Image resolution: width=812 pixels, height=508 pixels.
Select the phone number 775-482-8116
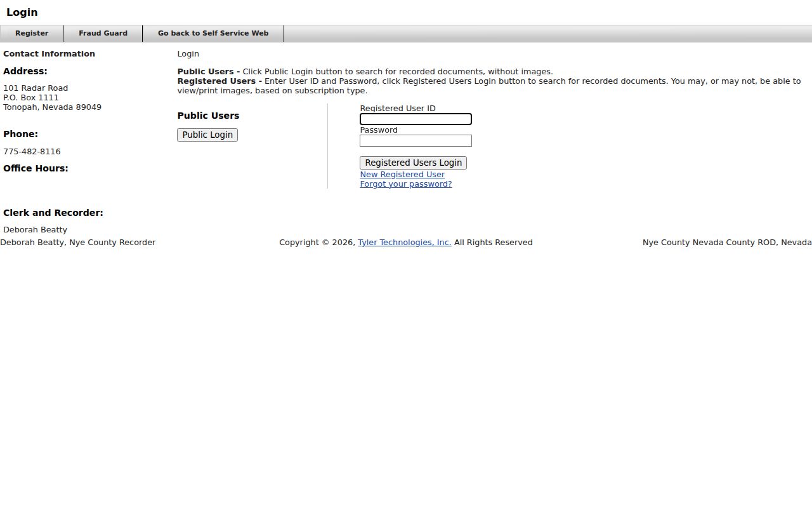[x=32, y=152]
